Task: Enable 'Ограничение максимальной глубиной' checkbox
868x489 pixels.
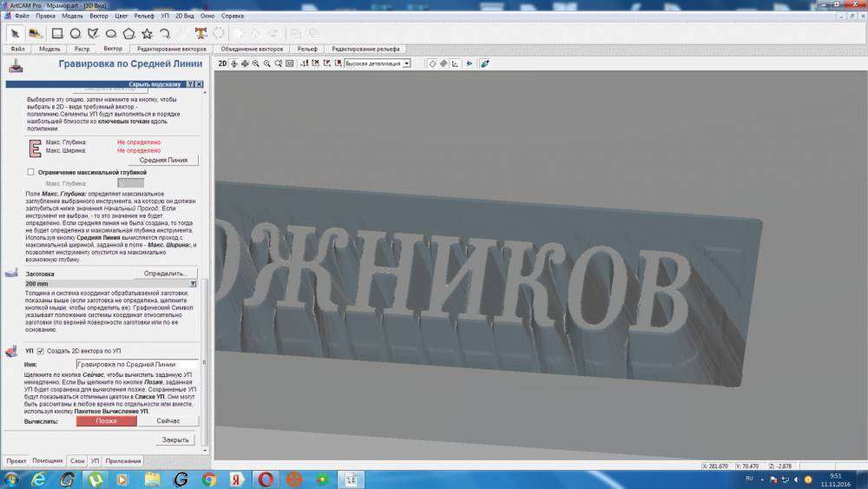Action: tap(31, 172)
